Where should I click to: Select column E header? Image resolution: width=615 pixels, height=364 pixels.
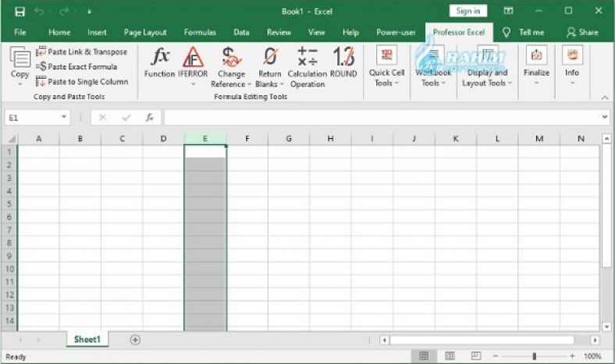coord(205,139)
